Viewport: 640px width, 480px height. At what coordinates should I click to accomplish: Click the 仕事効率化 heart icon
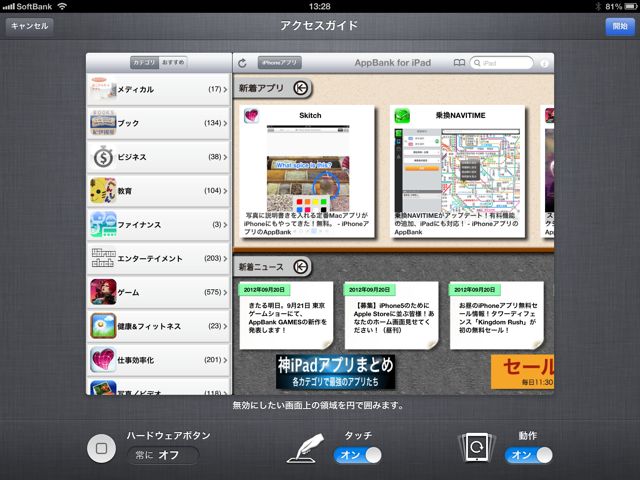103,360
